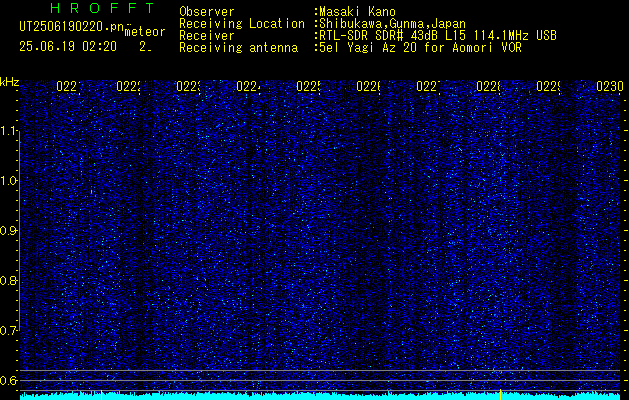Click the kHz axis unit label
This screenshot has width=629, height=400.
coord(10,83)
